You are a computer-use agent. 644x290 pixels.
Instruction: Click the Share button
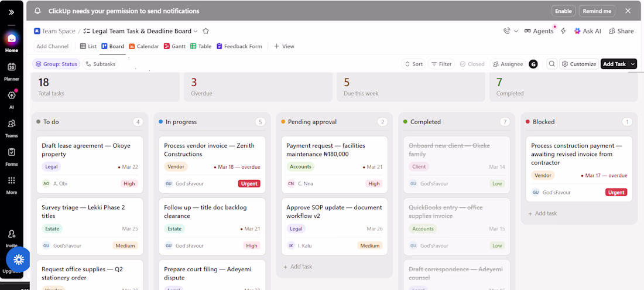pos(621,31)
